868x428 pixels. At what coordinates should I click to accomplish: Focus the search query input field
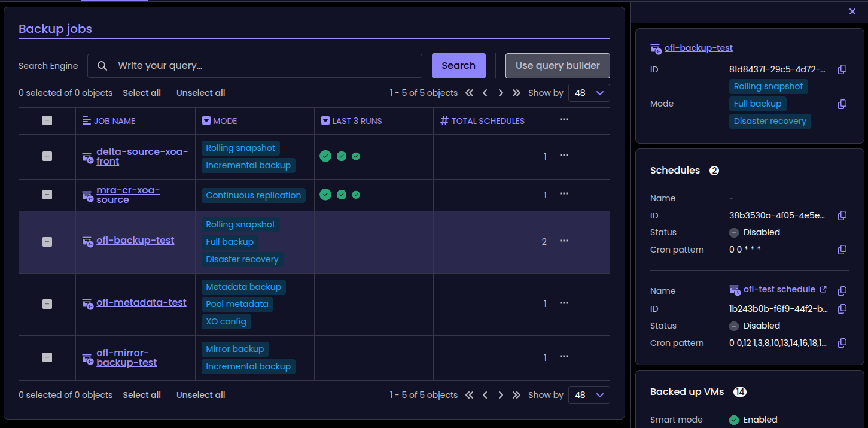[263, 66]
